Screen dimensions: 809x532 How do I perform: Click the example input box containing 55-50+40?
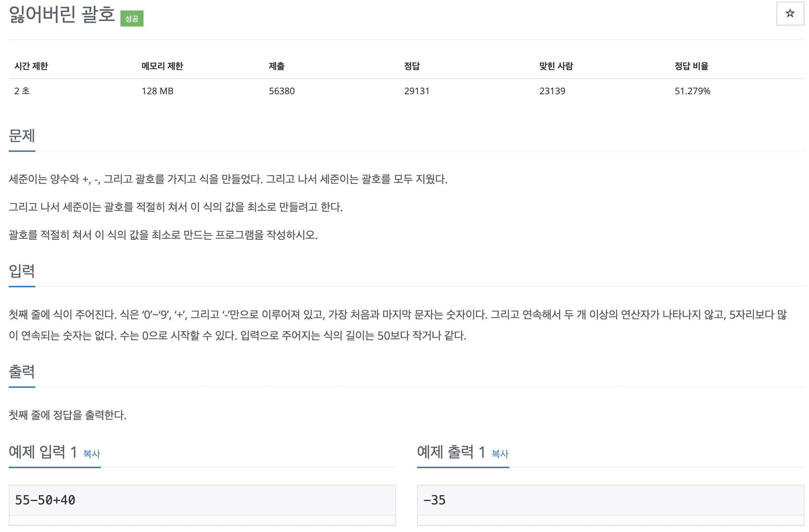coord(202,500)
